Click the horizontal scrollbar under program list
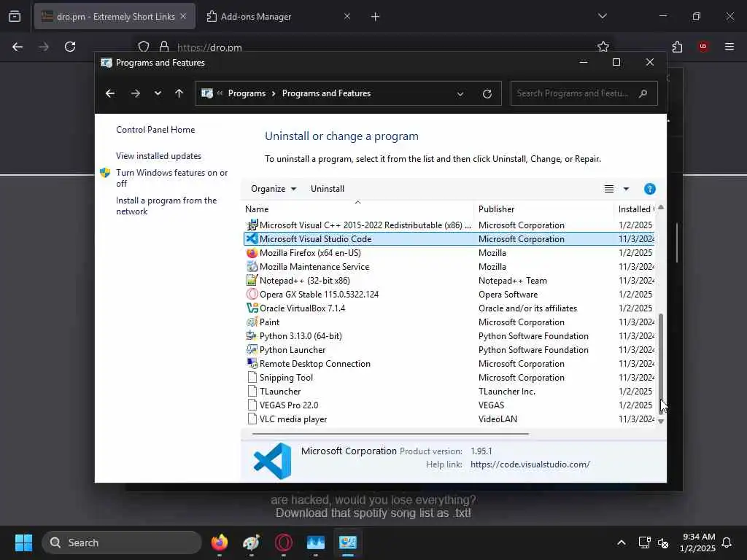 391,434
